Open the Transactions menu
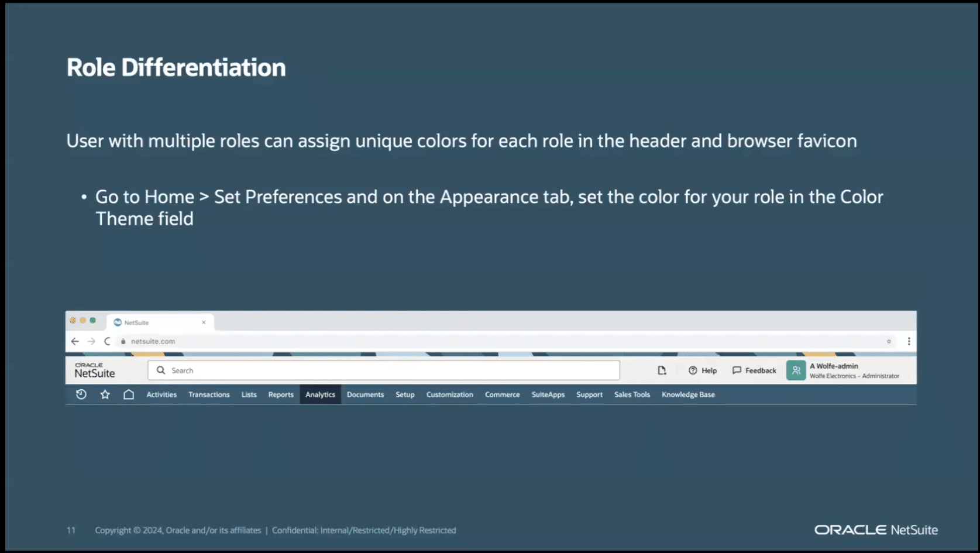This screenshot has width=980, height=553. (x=209, y=394)
